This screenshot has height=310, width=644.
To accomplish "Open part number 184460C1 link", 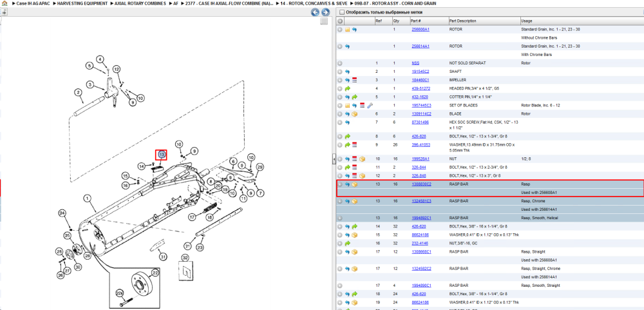I will pos(421,80).
